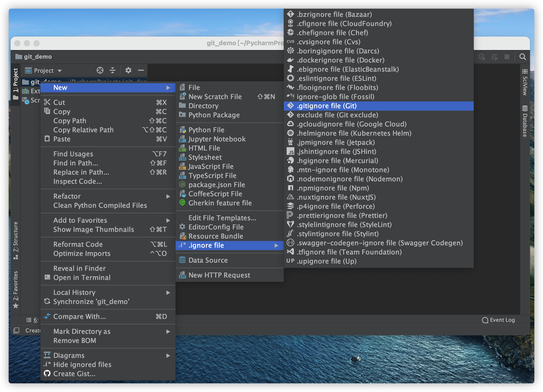543x392 pixels.
Task: Click the Team Foundation .tfignore icon
Action: tap(290, 252)
